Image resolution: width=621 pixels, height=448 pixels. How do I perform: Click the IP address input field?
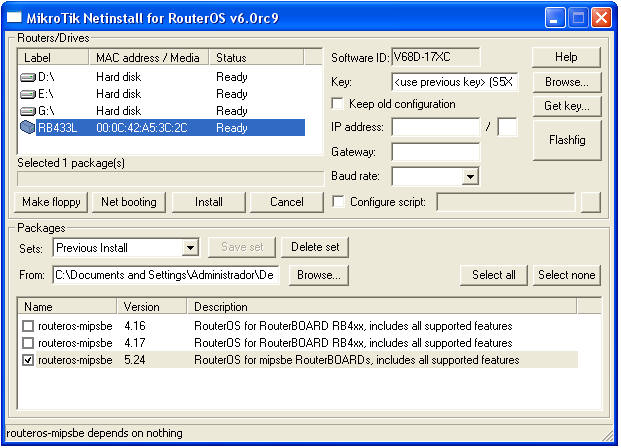pos(436,127)
